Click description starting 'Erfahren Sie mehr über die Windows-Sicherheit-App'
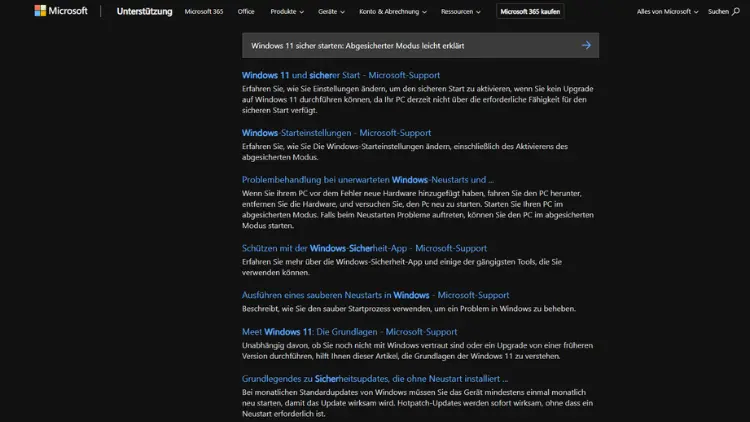This screenshot has width=750, height=422. (402, 267)
